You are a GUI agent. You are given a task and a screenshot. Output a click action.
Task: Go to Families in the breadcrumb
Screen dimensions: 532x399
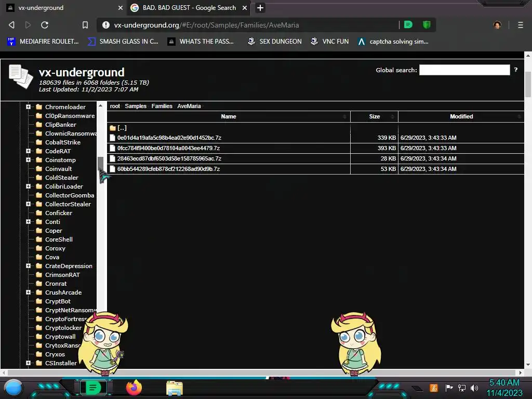point(162,106)
